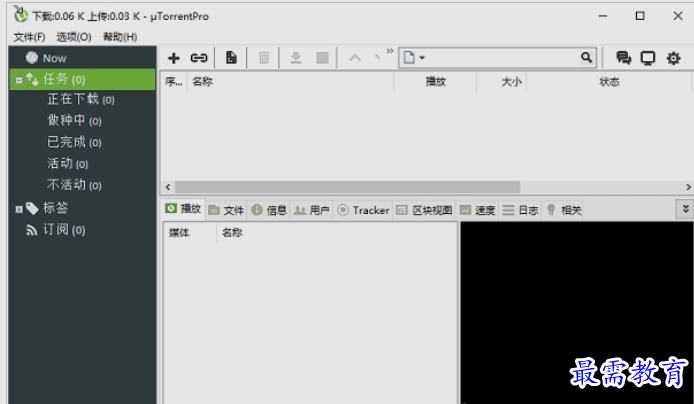Switch to the 信息 tab
The width and height of the screenshot is (694, 404).
[269, 210]
